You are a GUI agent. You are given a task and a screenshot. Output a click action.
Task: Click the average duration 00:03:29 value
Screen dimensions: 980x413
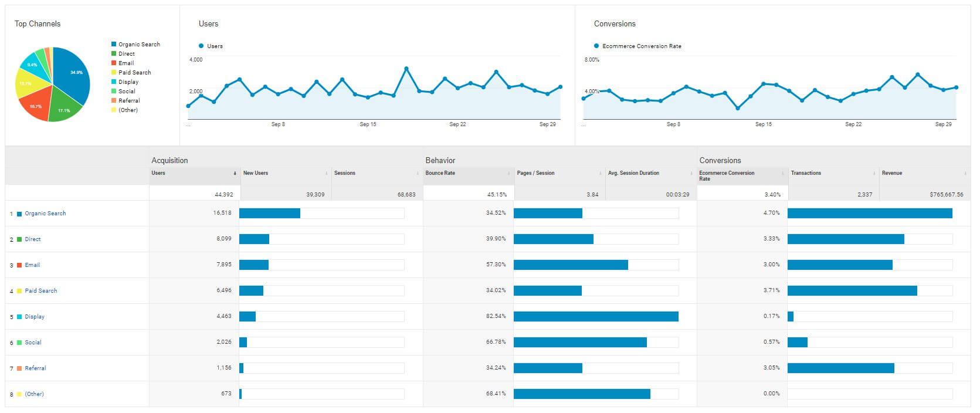tap(677, 194)
